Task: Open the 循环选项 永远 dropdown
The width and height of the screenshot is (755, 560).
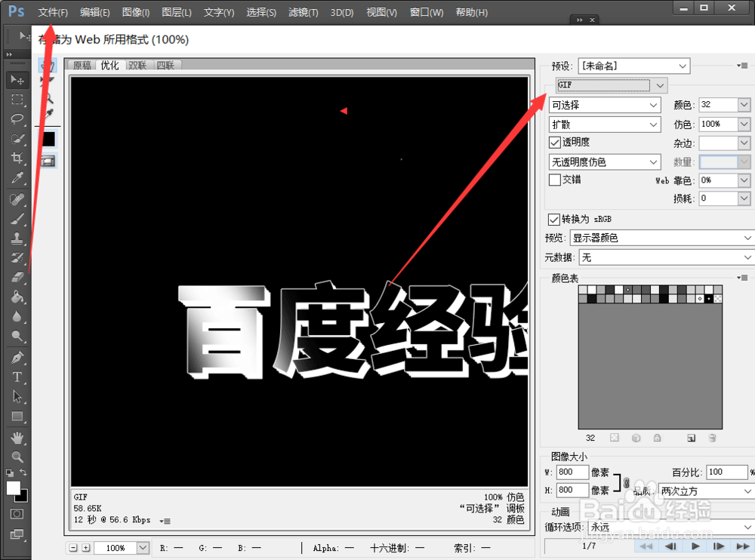Action: (671, 527)
